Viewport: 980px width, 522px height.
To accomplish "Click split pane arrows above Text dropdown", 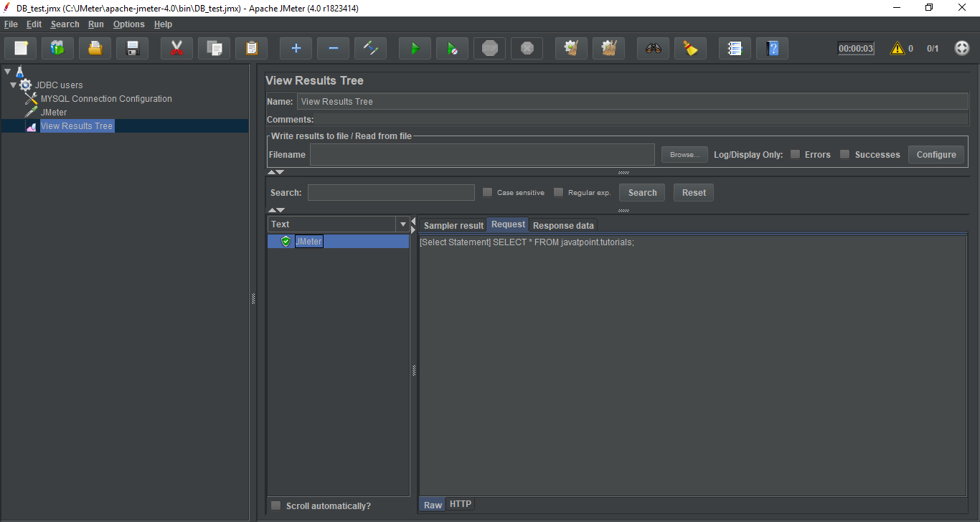I will pyautogui.click(x=275, y=210).
